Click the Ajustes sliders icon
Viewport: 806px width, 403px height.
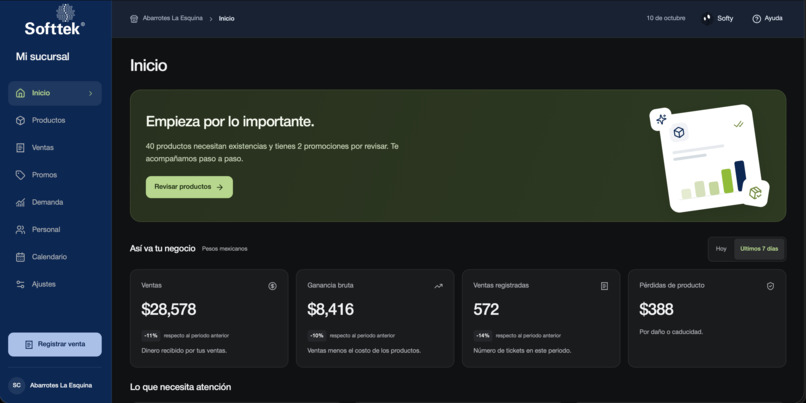tap(21, 284)
